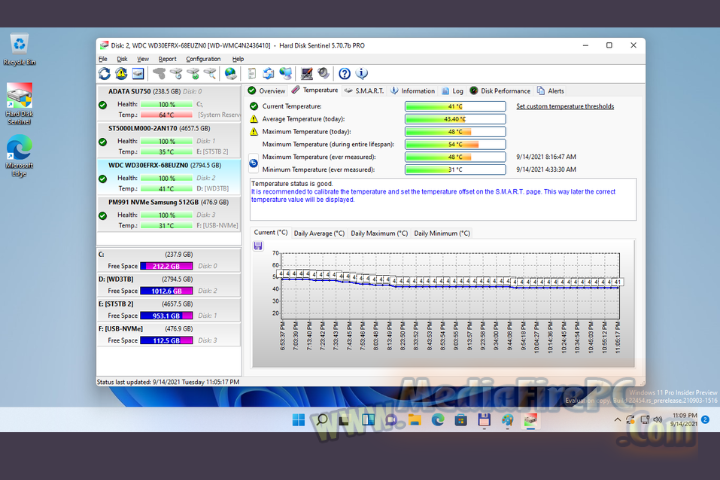The image size is (720, 480).
Task: Click the Microsoft Edge desktop shortcut
Action: coord(19,156)
